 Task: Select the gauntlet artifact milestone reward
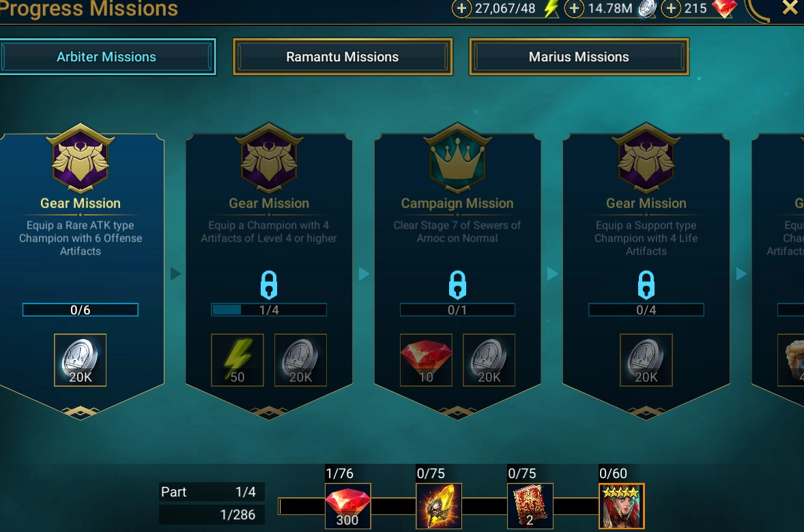[x=439, y=506]
